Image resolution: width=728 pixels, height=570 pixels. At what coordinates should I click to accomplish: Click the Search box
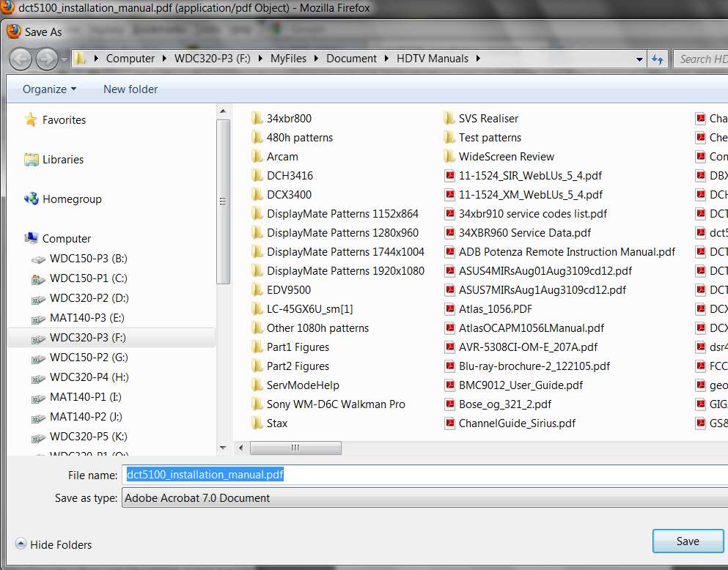[x=701, y=59]
